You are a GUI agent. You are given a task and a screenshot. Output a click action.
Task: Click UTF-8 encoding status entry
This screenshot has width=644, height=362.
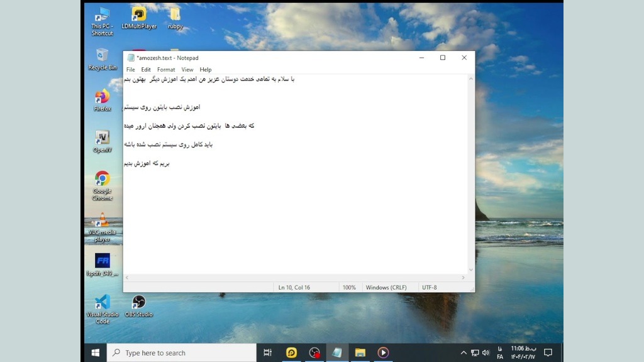click(429, 288)
